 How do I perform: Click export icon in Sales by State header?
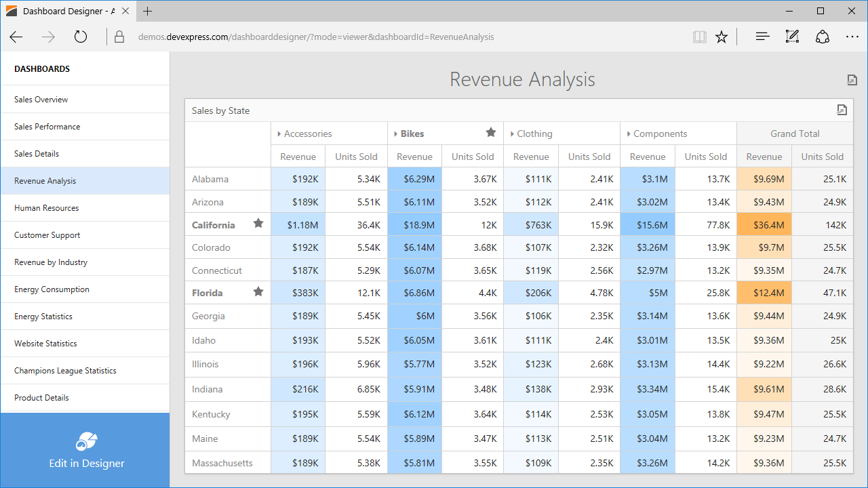click(x=842, y=110)
